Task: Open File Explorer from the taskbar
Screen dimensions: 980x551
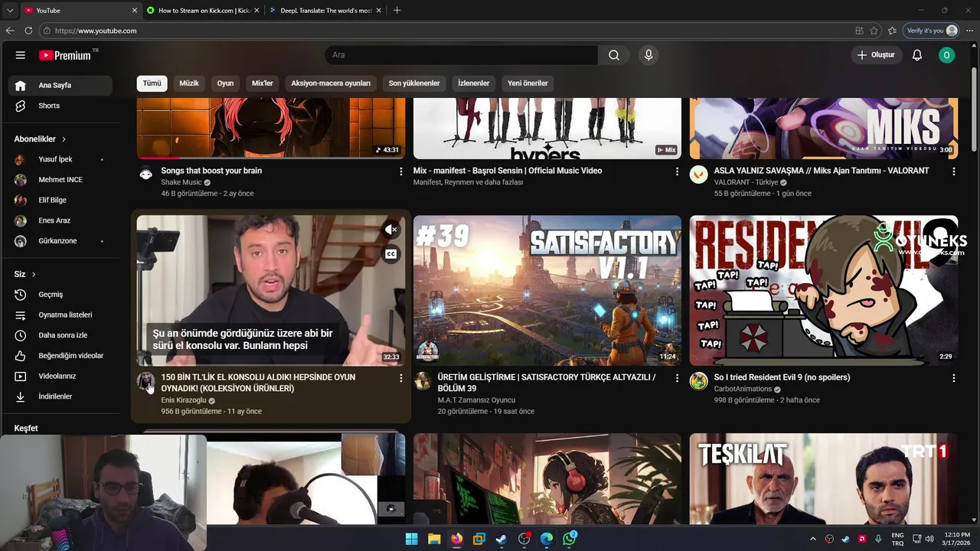Action: [x=434, y=539]
